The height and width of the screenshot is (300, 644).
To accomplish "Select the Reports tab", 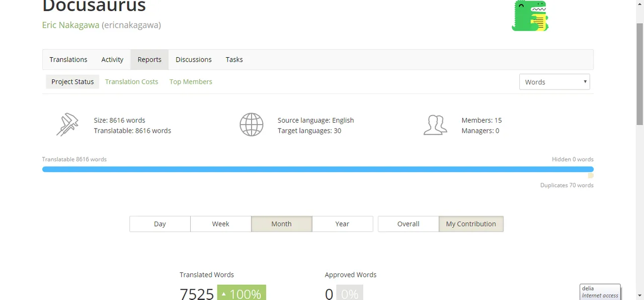I will point(149,59).
